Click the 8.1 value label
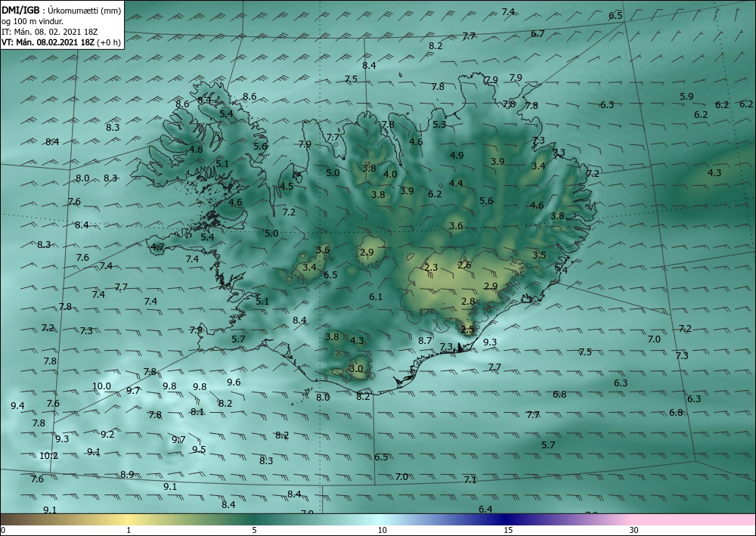 pos(197,412)
